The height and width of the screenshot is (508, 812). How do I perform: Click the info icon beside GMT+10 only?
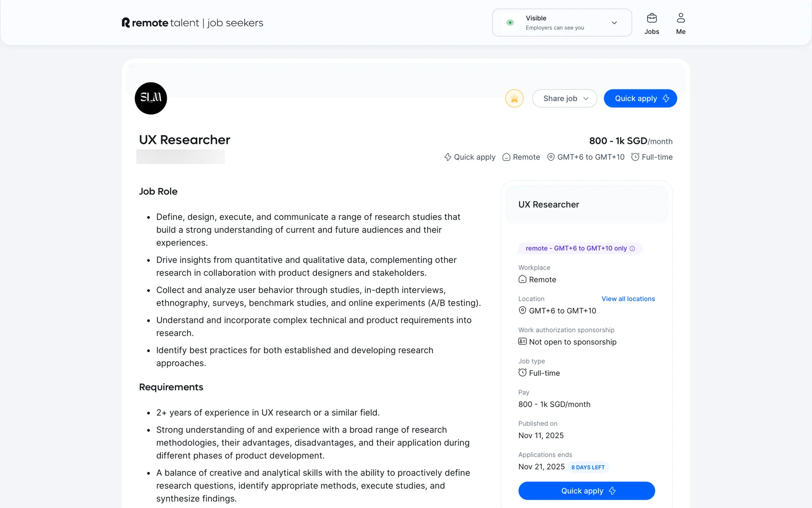pyautogui.click(x=632, y=248)
